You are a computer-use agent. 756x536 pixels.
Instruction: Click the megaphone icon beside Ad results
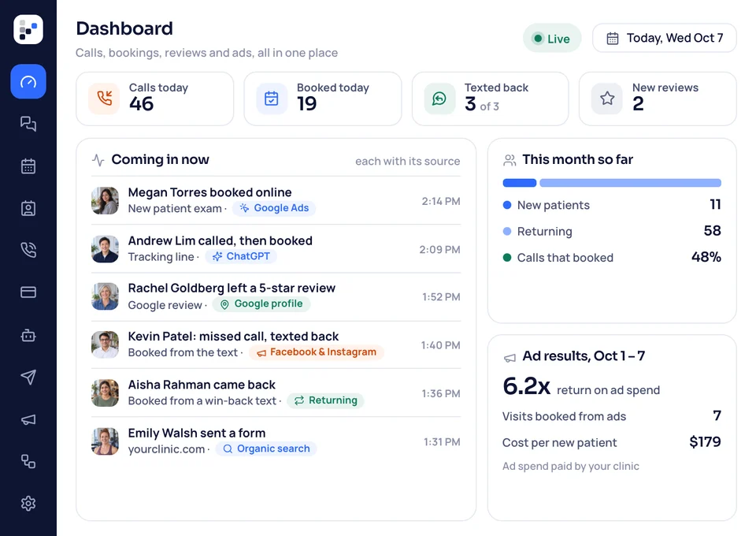click(510, 358)
